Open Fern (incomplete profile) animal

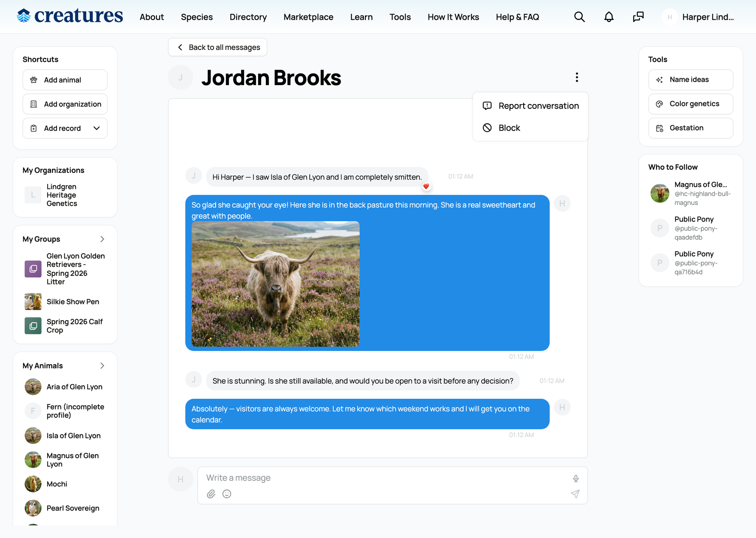pyautogui.click(x=64, y=411)
